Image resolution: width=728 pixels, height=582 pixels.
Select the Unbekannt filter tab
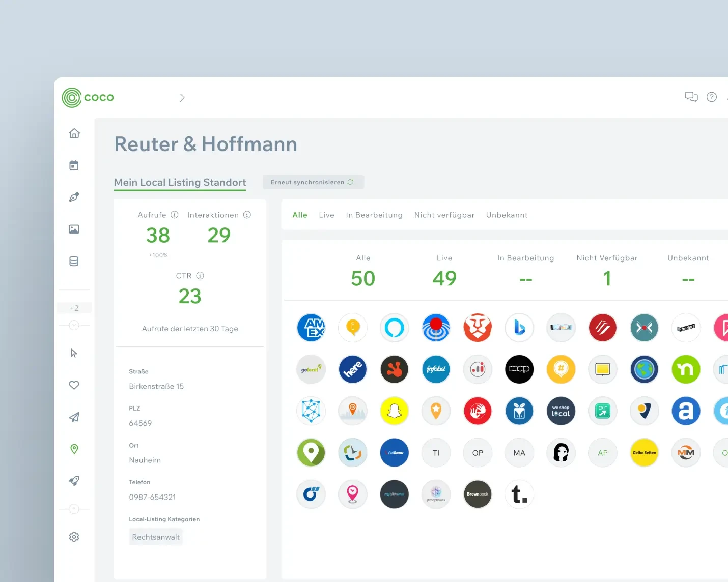click(507, 215)
